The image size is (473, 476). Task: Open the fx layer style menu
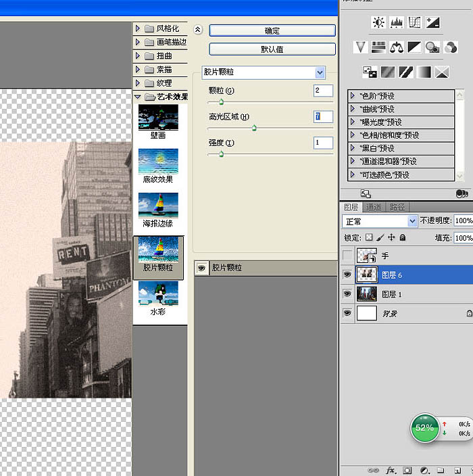(391, 470)
